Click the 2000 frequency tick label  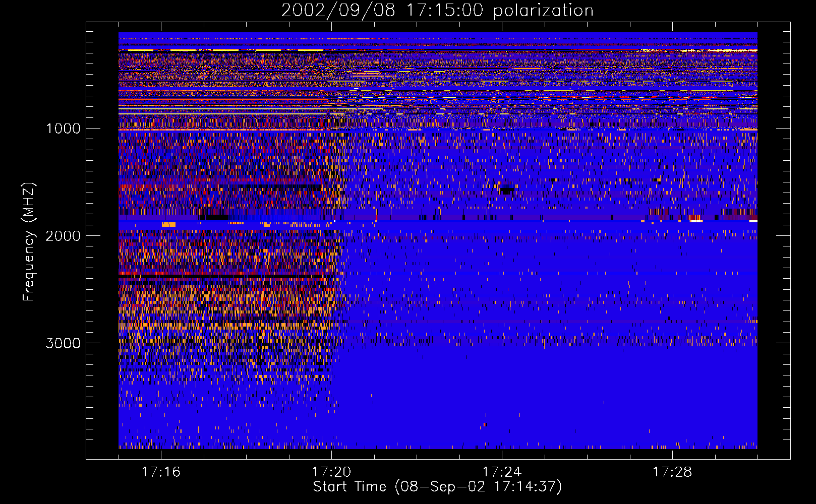63,236
